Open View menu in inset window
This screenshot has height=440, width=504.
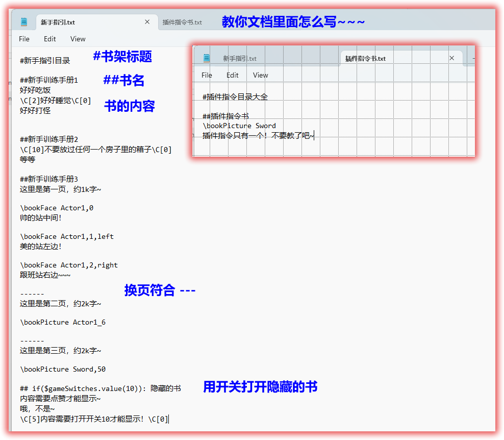click(260, 75)
